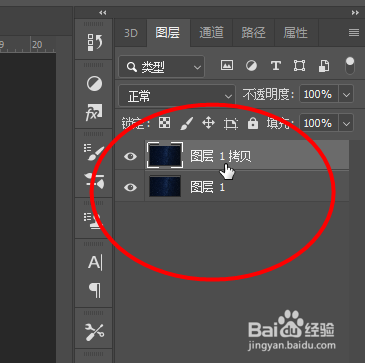Open the Clone Source panel icon
The width and height of the screenshot is (365, 363).
[x=93, y=221]
